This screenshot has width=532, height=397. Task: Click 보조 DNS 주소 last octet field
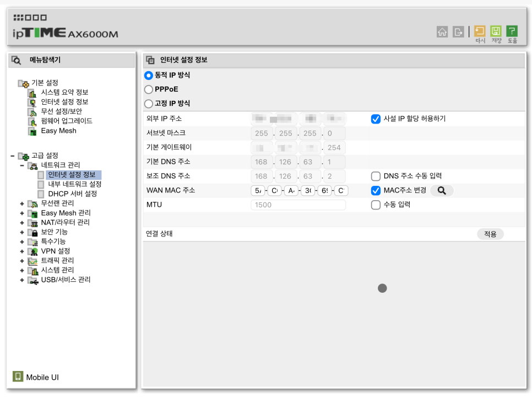pyautogui.click(x=334, y=176)
